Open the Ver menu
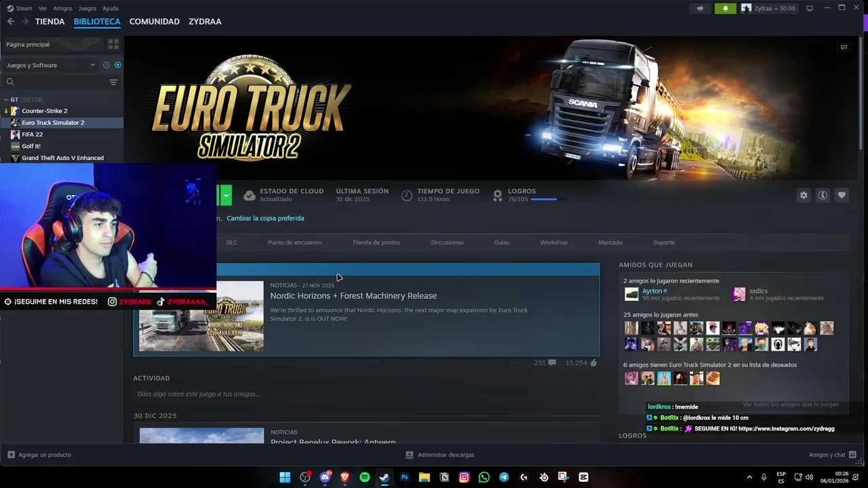868x488 pixels. (43, 8)
